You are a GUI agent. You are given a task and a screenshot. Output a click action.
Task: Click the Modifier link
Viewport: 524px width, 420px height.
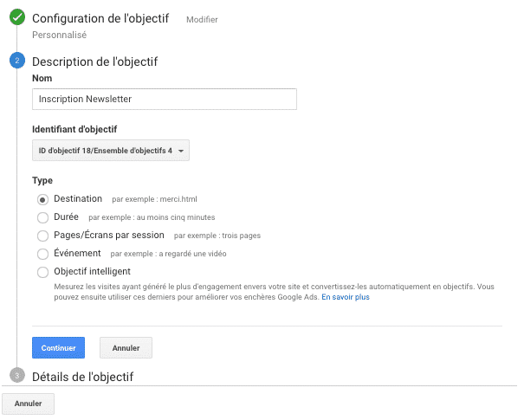202,18
